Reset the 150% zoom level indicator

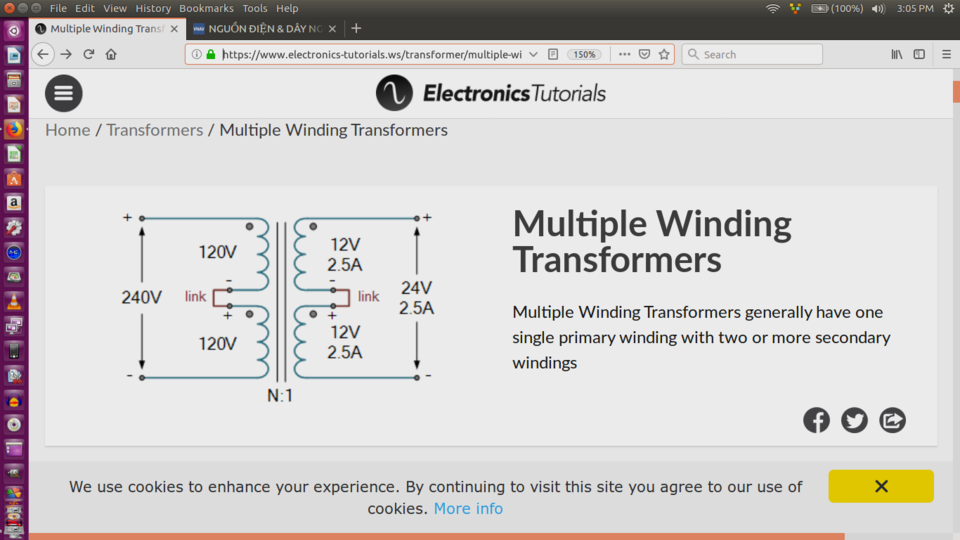pyautogui.click(x=584, y=54)
